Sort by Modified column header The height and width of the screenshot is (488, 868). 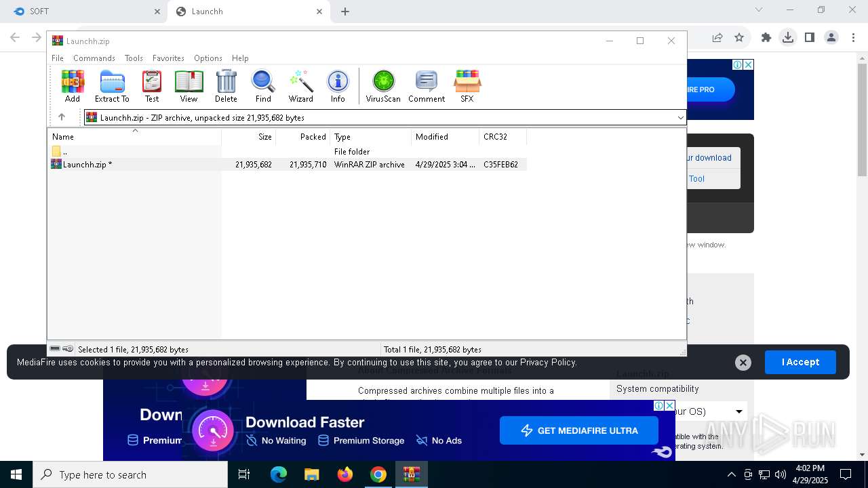tap(446, 137)
